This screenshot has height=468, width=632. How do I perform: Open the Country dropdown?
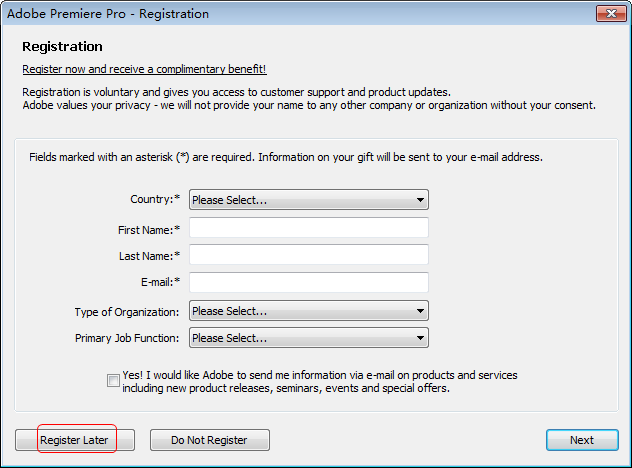308,200
